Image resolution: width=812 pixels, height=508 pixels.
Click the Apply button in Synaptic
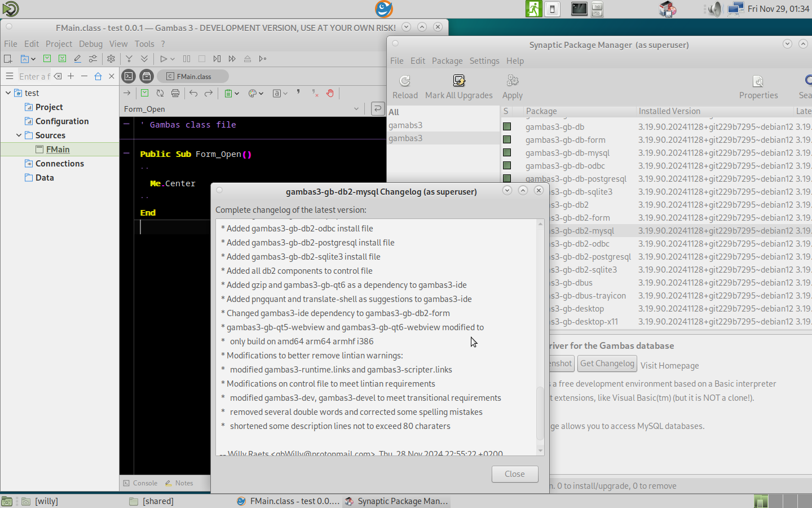[513, 87]
